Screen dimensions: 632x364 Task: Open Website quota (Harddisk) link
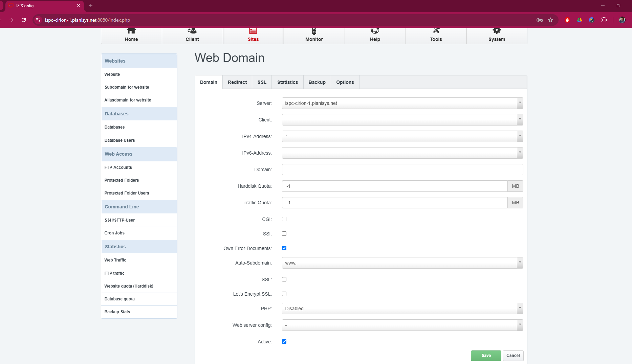coord(139,286)
